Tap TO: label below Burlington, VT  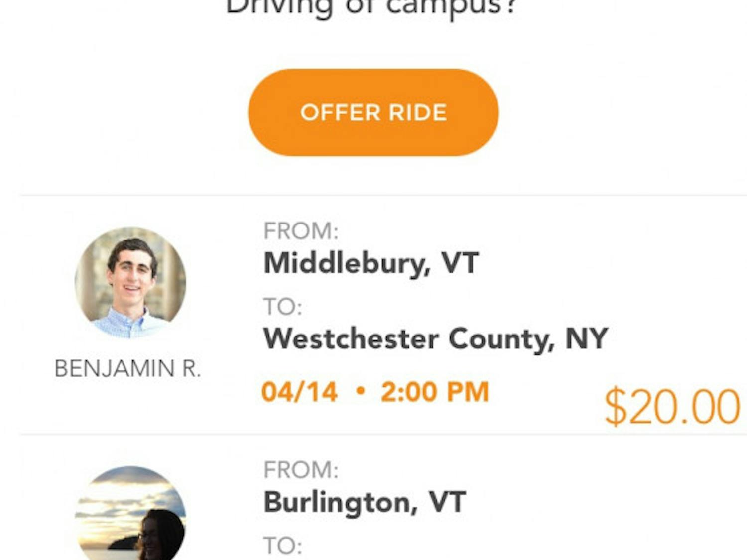(283, 546)
